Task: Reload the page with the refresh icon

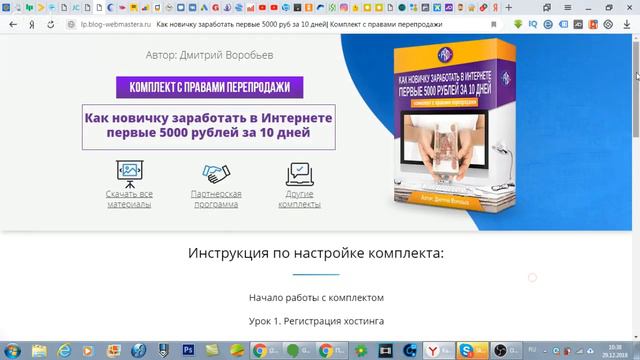Action: 51,24
